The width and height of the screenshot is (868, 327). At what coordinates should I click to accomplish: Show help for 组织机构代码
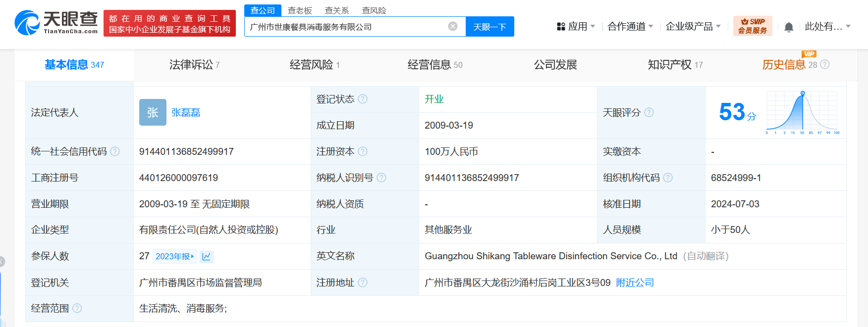668,178
